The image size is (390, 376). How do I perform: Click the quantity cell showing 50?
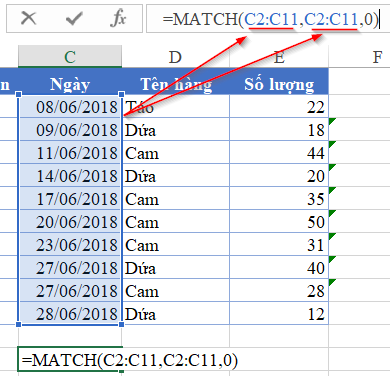point(279,221)
